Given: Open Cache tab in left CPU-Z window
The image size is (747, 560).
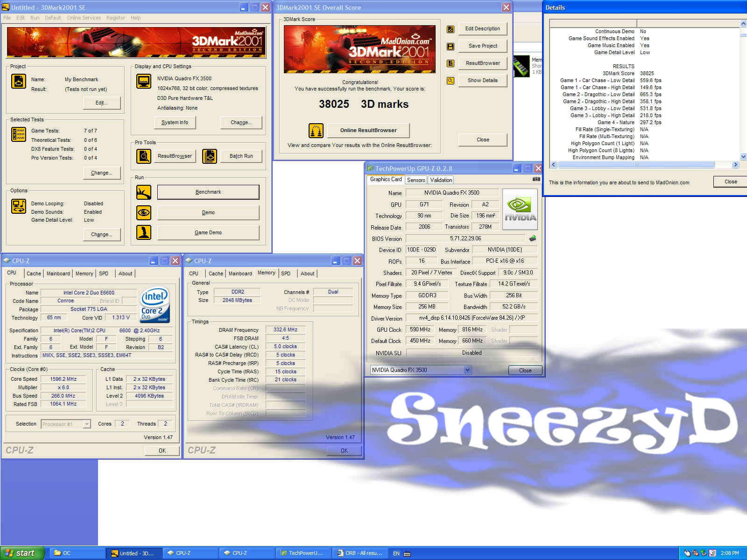Looking at the screenshot, I should [x=34, y=274].
